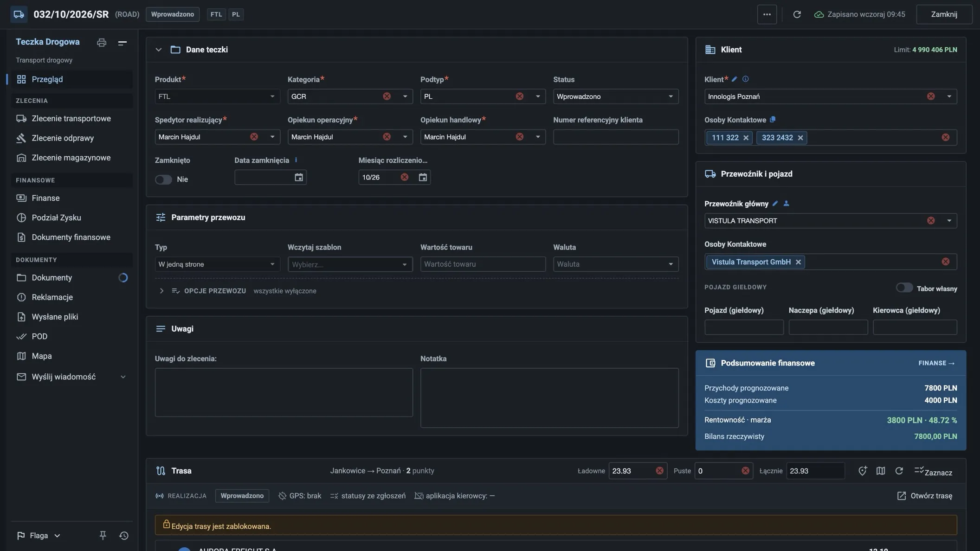Click the map icon in the Trasa header

tap(880, 471)
